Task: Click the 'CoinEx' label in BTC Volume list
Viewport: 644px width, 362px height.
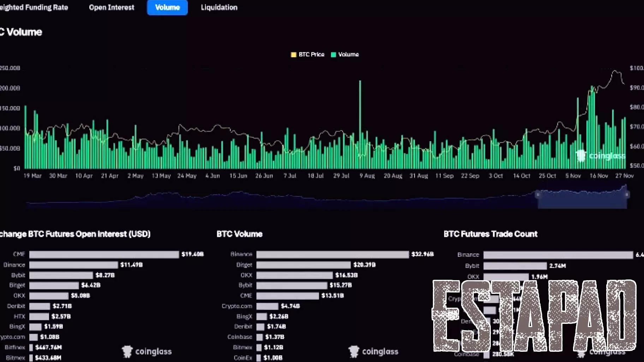Action: coord(243,358)
